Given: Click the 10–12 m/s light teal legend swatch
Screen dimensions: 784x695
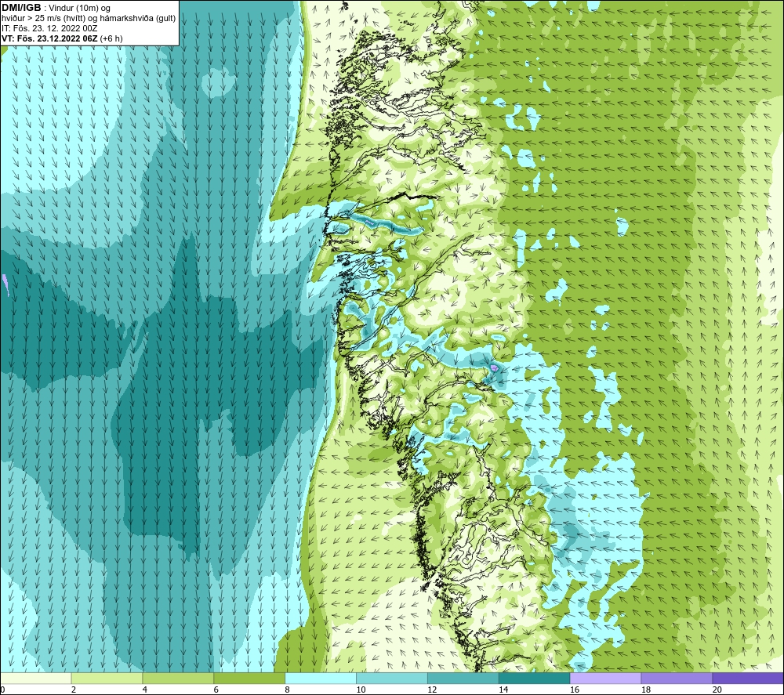Looking at the screenshot, I should (391, 679).
